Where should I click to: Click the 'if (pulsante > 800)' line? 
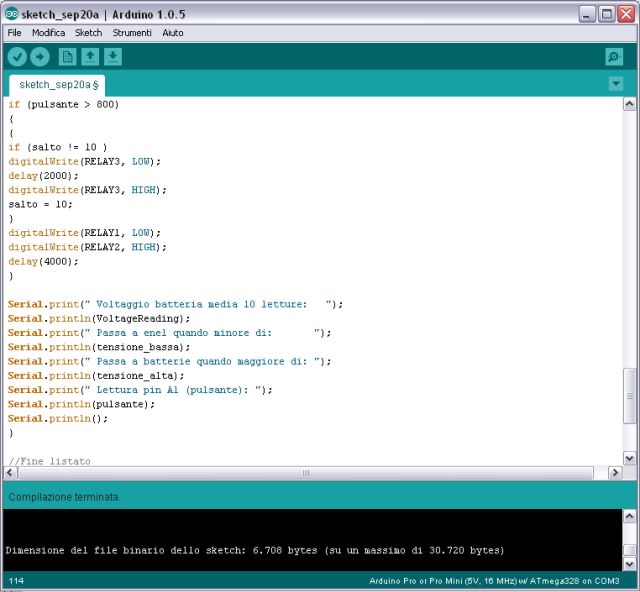(64, 105)
